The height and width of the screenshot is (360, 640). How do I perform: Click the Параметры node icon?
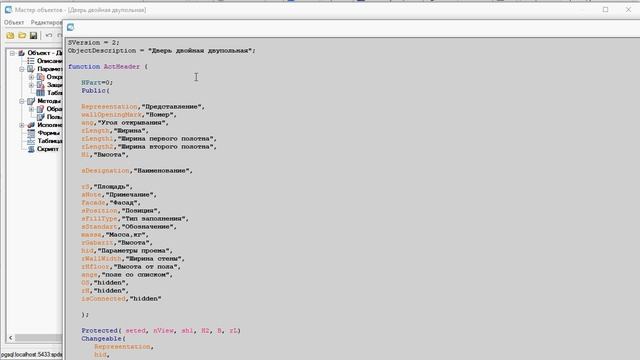click(31, 69)
